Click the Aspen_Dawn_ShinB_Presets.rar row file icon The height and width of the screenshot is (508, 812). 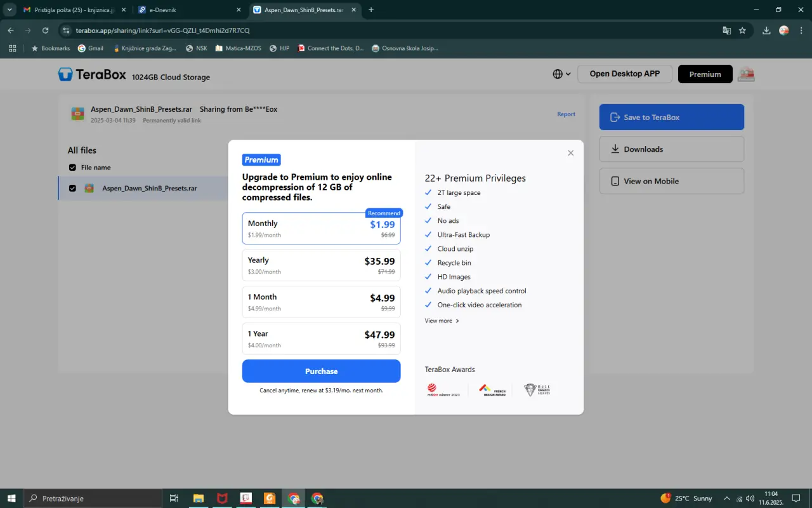[x=89, y=188]
